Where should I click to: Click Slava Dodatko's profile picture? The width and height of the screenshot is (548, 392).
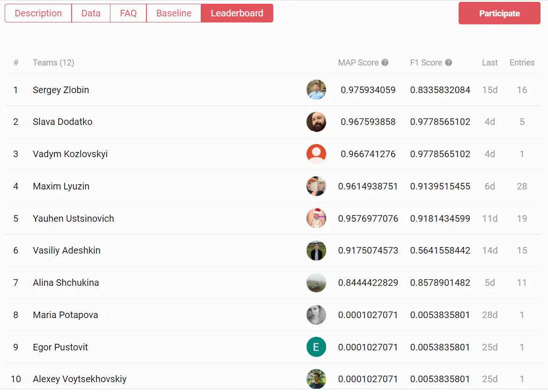point(316,122)
